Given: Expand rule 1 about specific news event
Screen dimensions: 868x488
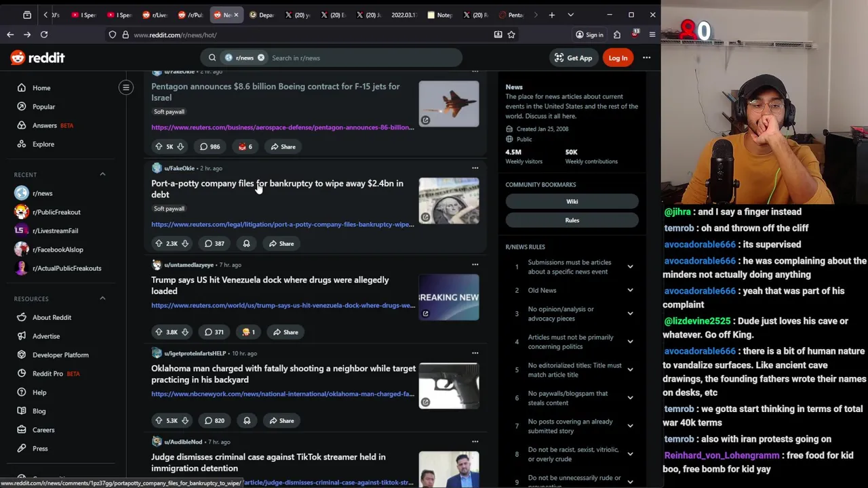Looking at the screenshot, I should (x=630, y=267).
